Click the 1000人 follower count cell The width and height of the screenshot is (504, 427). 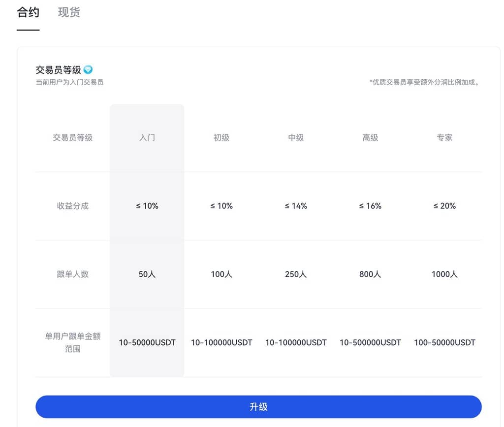pyautogui.click(x=444, y=274)
